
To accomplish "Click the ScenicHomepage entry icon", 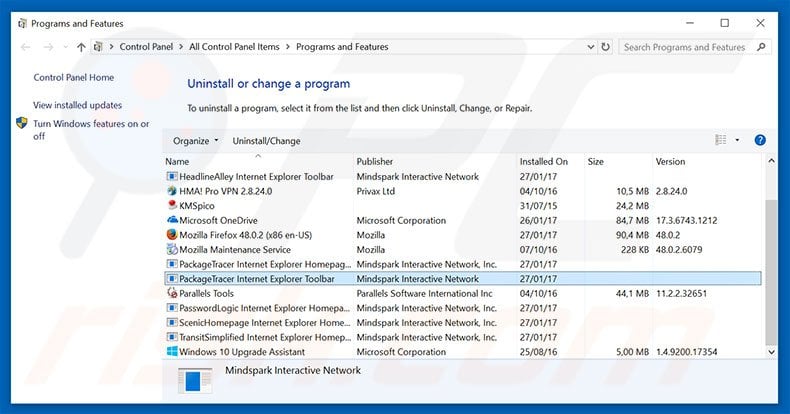I will (x=172, y=322).
